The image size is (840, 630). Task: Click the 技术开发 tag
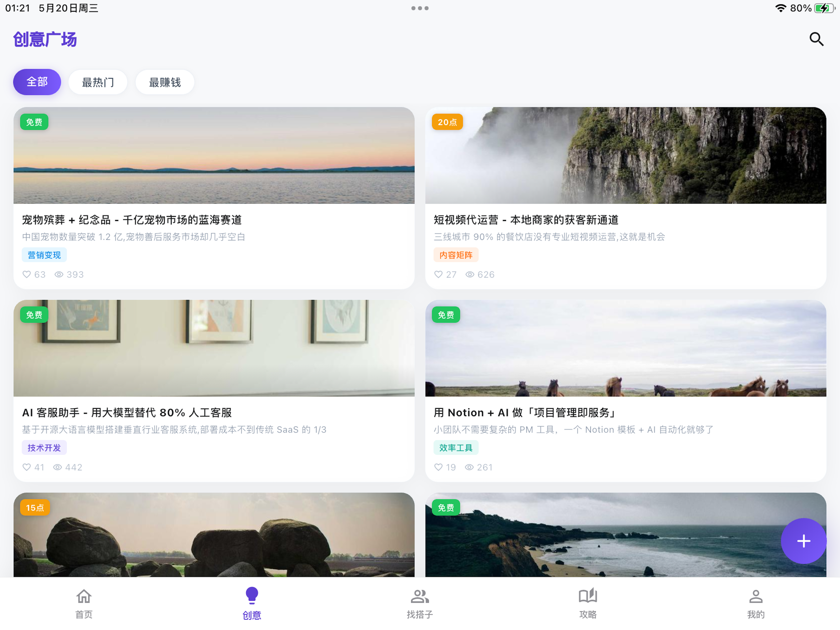[44, 448]
